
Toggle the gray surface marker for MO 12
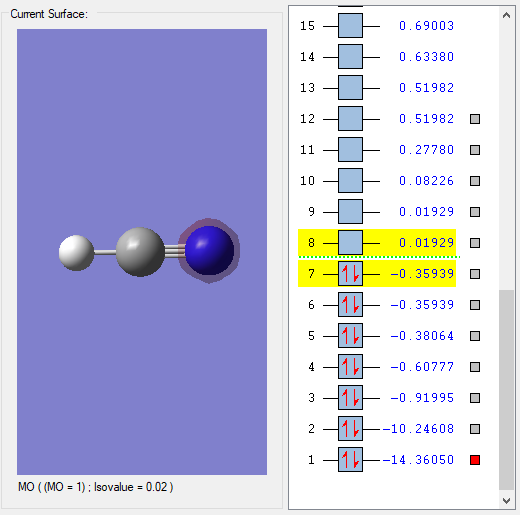point(475,119)
